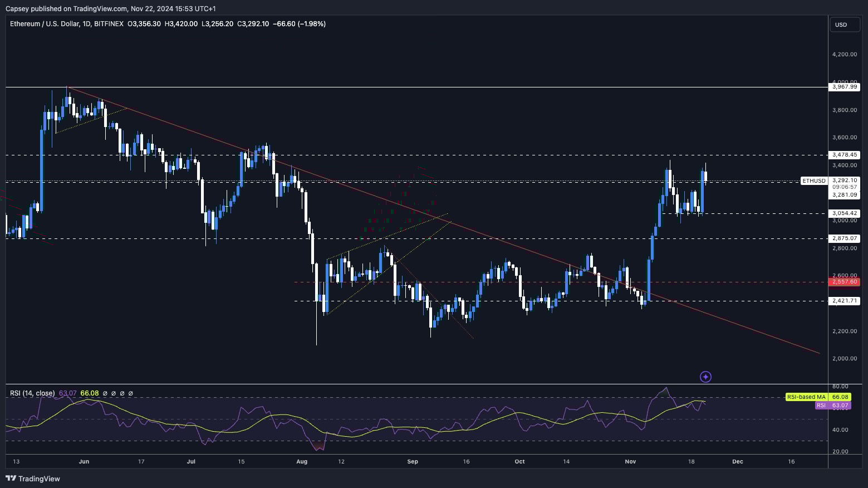Open the RSI indicator's more options icon
The width and height of the screenshot is (868, 488).
coord(131,393)
